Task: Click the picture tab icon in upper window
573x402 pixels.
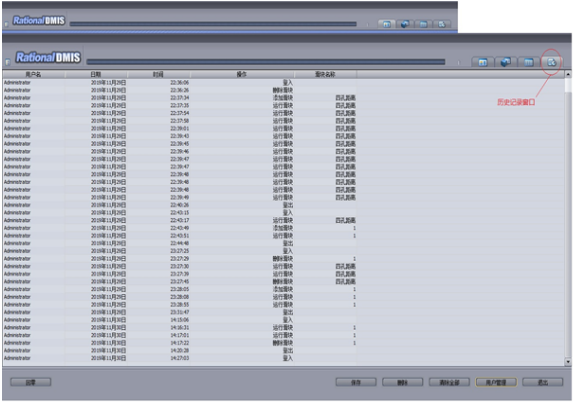Action: click(x=387, y=24)
